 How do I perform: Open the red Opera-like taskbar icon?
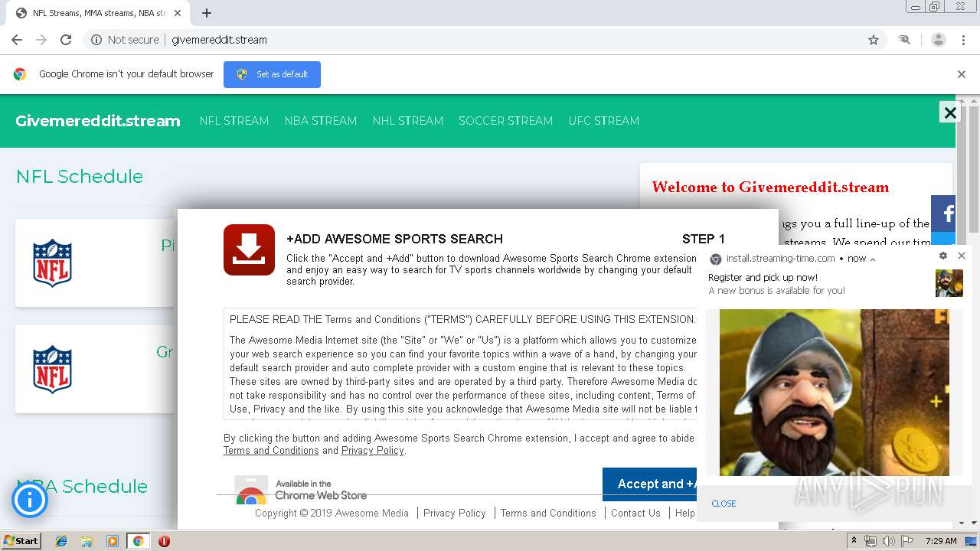[x=164, y=541]
